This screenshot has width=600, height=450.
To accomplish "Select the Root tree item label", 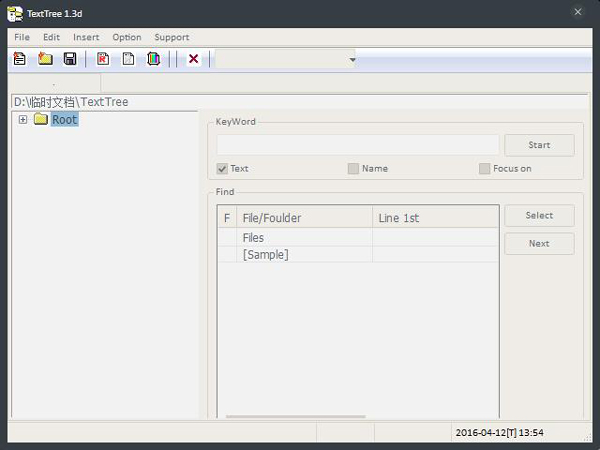I will 65,119.
